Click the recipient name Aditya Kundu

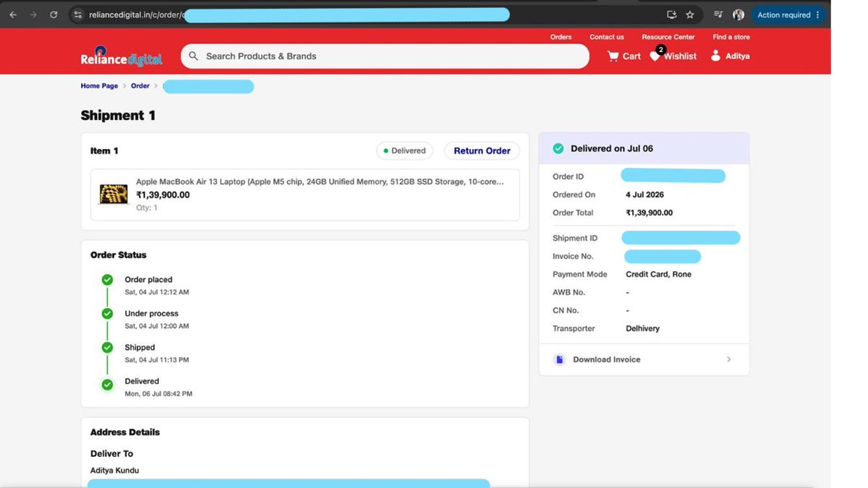point(114,471)
